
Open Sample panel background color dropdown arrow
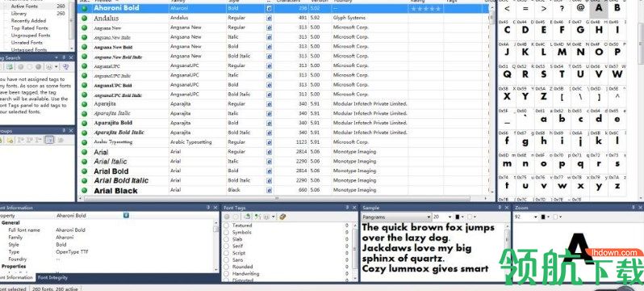point(475,217)
